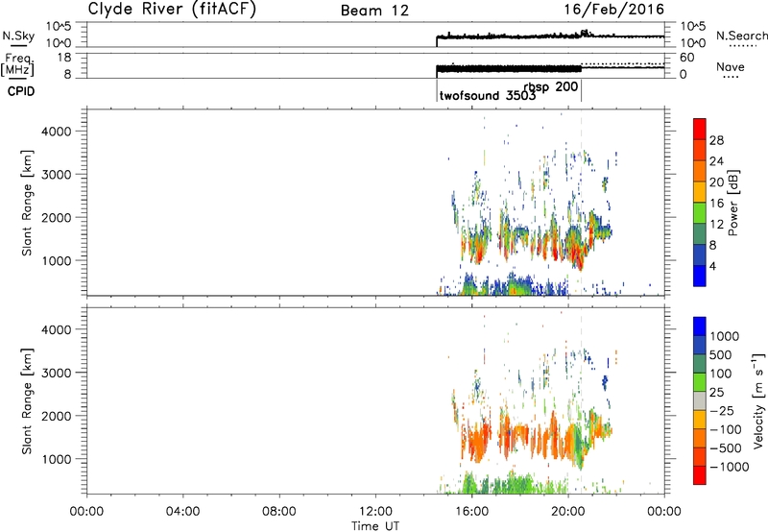Image resolution: width=768 pixels, height=532 pixels.
Task: Click the 'Freq. [MHz]' axis label
Action: click(x=17, y=64)
